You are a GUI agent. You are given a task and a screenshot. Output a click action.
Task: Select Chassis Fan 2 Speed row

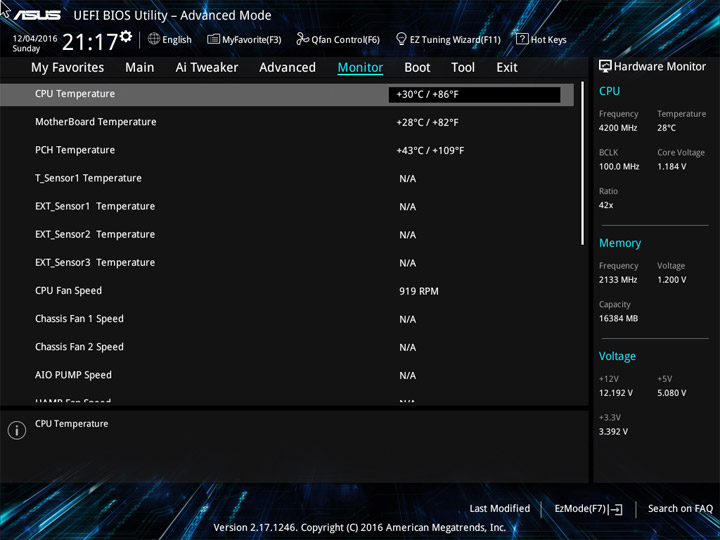[x=287, y=347]
